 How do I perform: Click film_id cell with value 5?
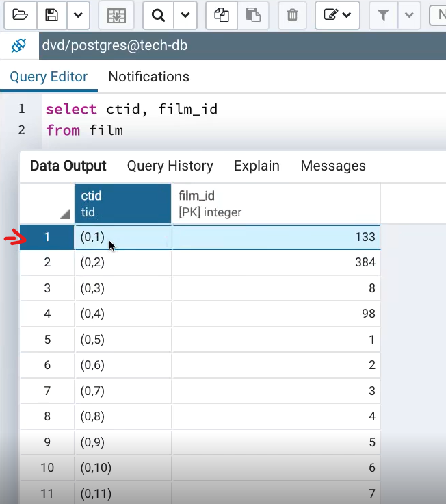[x=276, y=442]
